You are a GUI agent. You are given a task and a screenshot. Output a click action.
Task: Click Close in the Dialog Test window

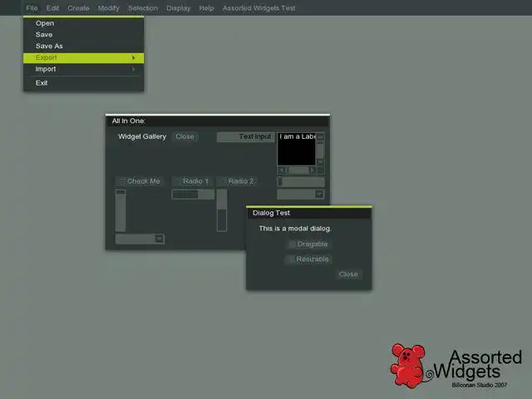click(348, 274)
